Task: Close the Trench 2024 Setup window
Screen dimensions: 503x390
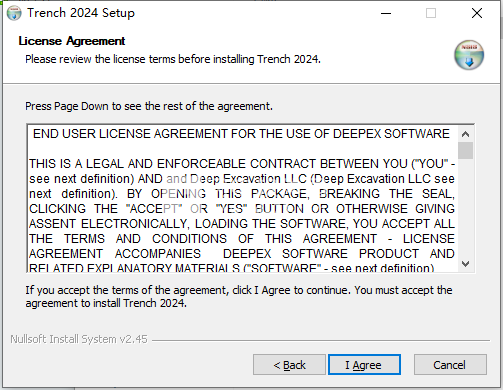Action: [x=477, y=13]
